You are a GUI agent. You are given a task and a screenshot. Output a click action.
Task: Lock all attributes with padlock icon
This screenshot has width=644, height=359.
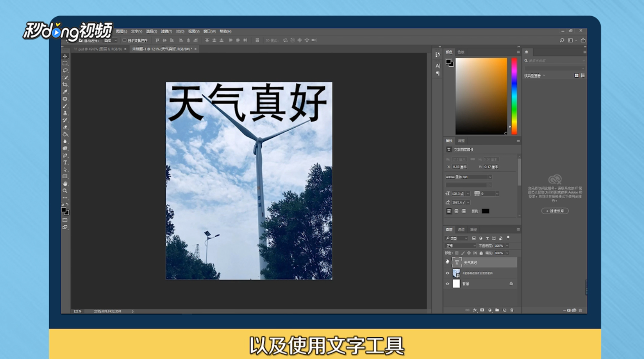pos(481,253)
